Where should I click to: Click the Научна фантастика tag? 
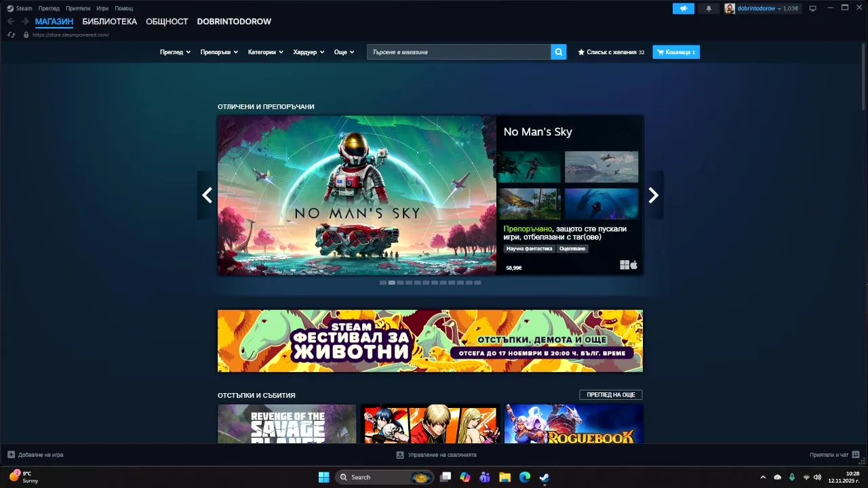pyautogui.click(x=529, y=249)
